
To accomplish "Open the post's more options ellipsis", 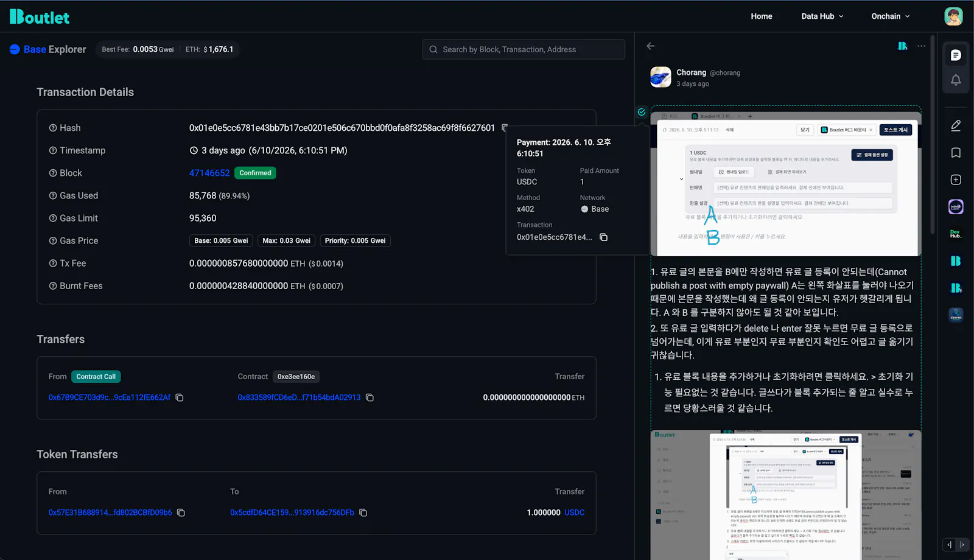I will [922, 46].
